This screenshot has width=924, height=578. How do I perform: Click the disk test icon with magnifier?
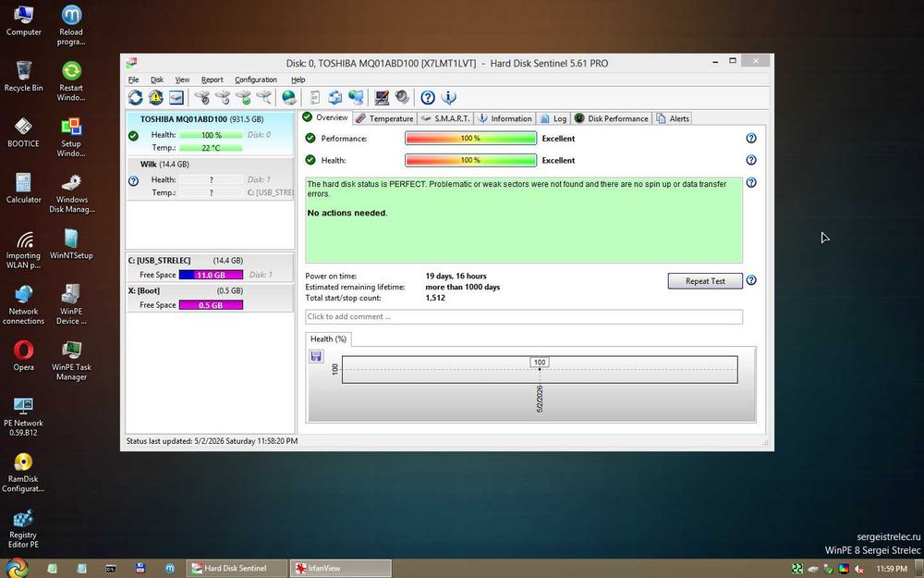(x=264, y=97)
